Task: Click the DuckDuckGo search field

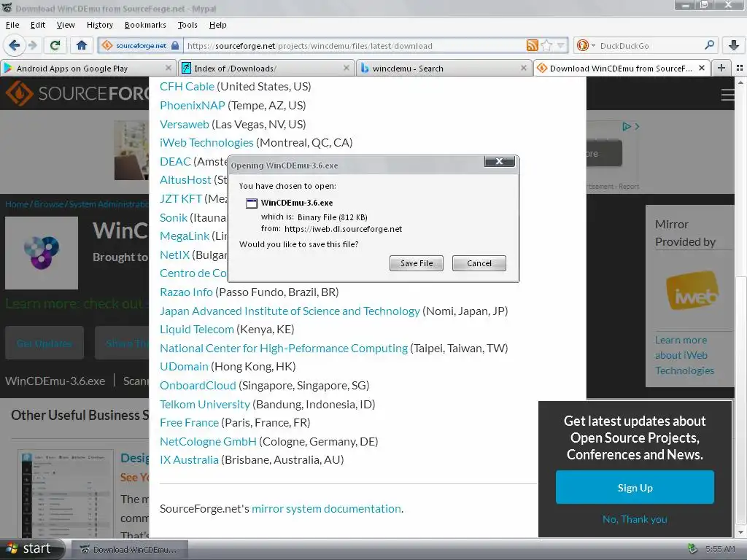Action: coord(649,46)
